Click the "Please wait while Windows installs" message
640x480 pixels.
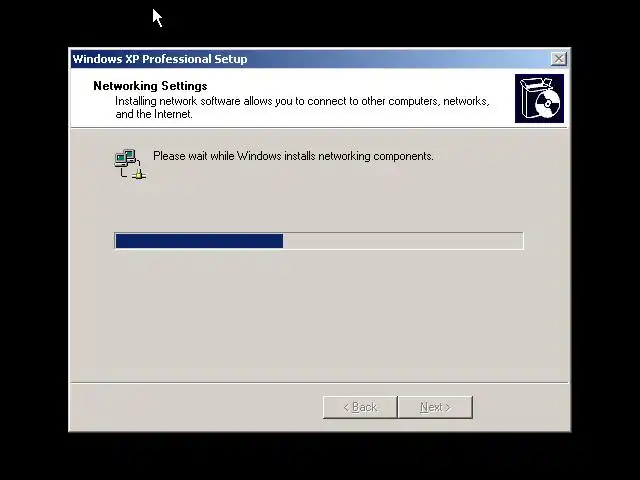click(293, 156)
